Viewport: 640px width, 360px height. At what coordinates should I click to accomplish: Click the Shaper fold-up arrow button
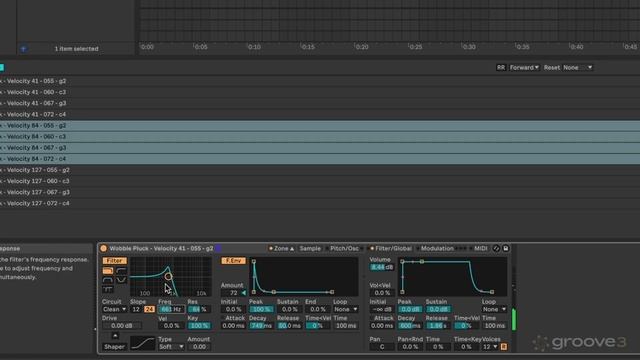[x=115, y=336]
